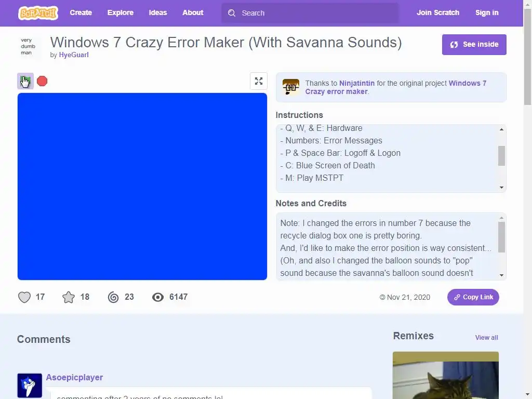The image size is (532, 399).
Task: Click the Remixes heading
Action: pyautogui.click(x=413, y=336)
